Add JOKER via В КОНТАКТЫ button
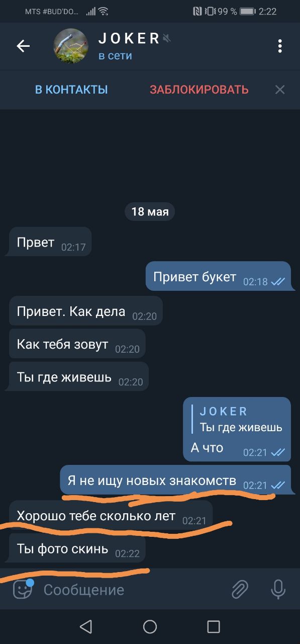The image size is (300, 644). (71, 90)
